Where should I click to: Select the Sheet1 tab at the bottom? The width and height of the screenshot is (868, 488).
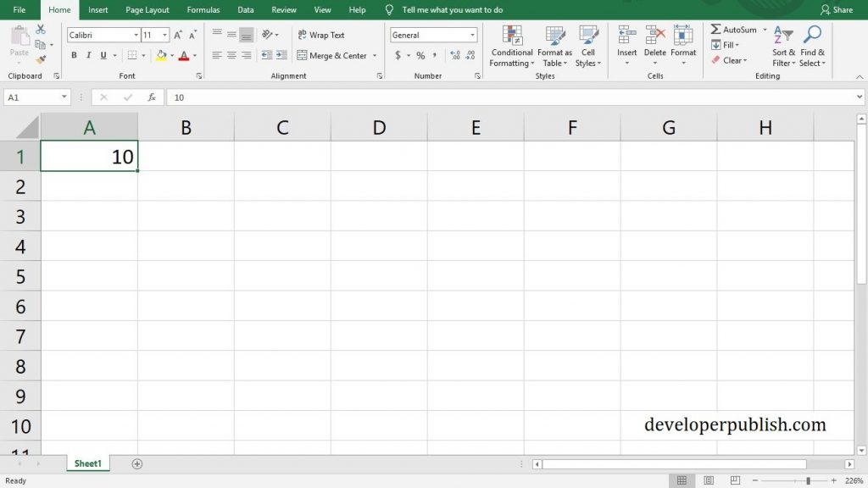coord(87,463)
